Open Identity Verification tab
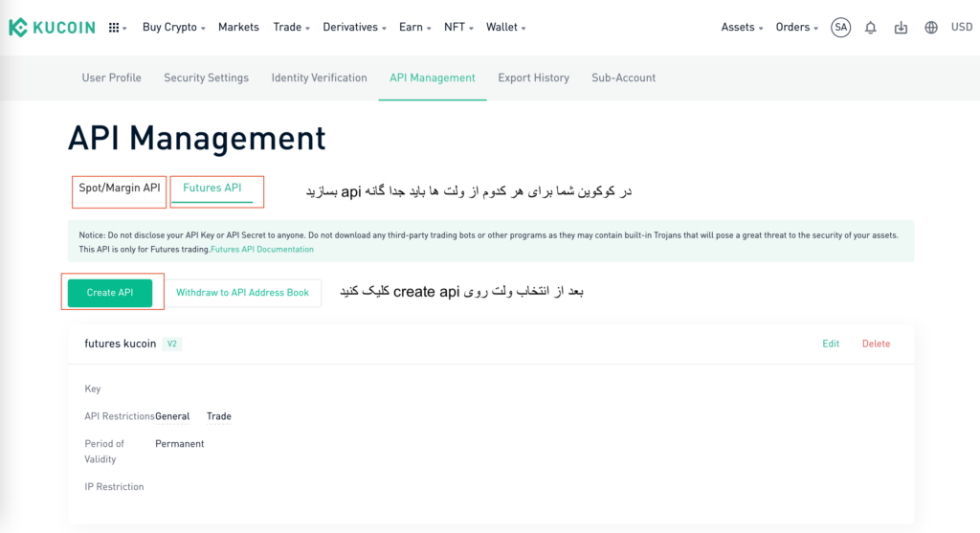Image resolution: width=980 pixels, height=533 pixels. (319, 78)
